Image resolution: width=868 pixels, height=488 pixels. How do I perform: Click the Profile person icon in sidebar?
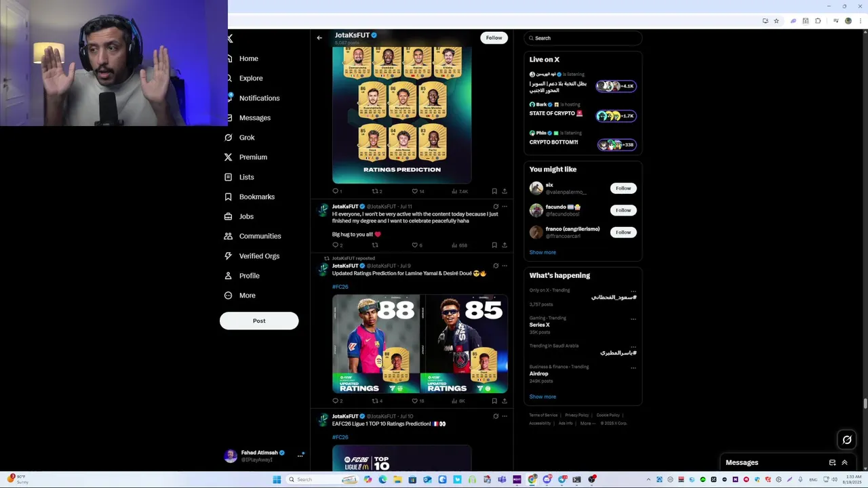point(229,276)
